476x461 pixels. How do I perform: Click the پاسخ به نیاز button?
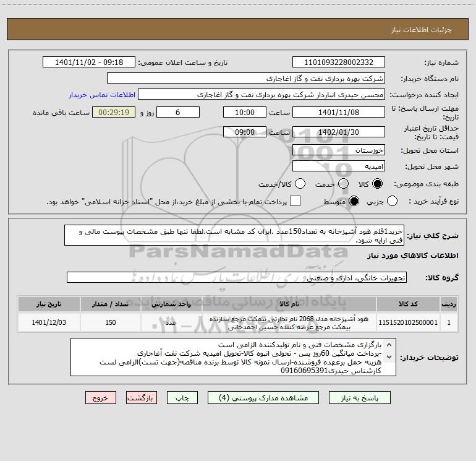(x=360, y=398)
